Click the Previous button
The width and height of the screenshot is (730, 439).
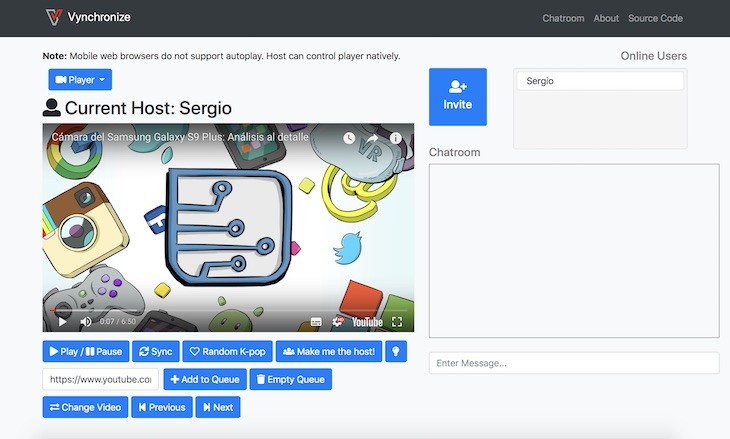[x=162, y=407]
